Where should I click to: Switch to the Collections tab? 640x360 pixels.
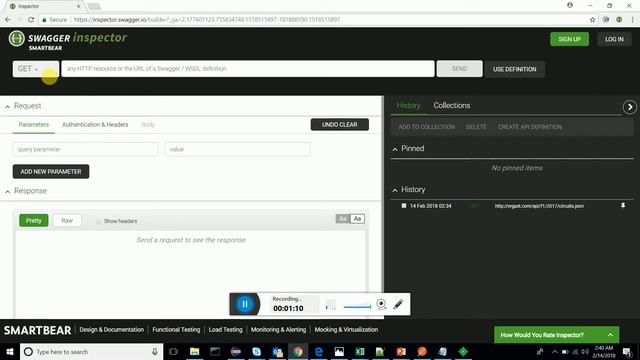click(x=452, y=105)
